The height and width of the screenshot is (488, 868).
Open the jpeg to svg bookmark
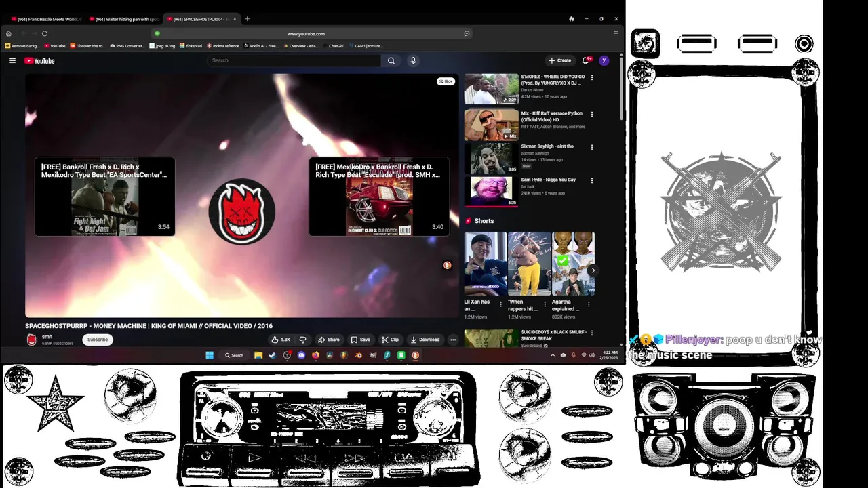[162, 46]
